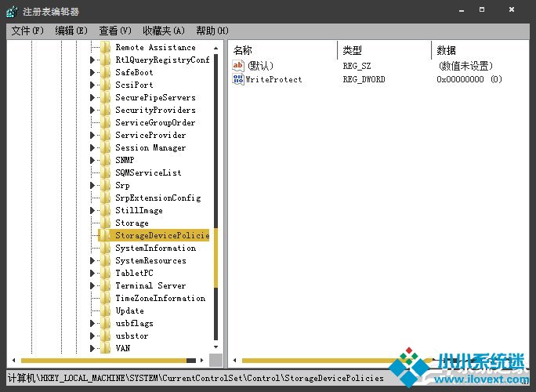
Task: Expand the usbflags tree node
Action: [x=92, y=323]
